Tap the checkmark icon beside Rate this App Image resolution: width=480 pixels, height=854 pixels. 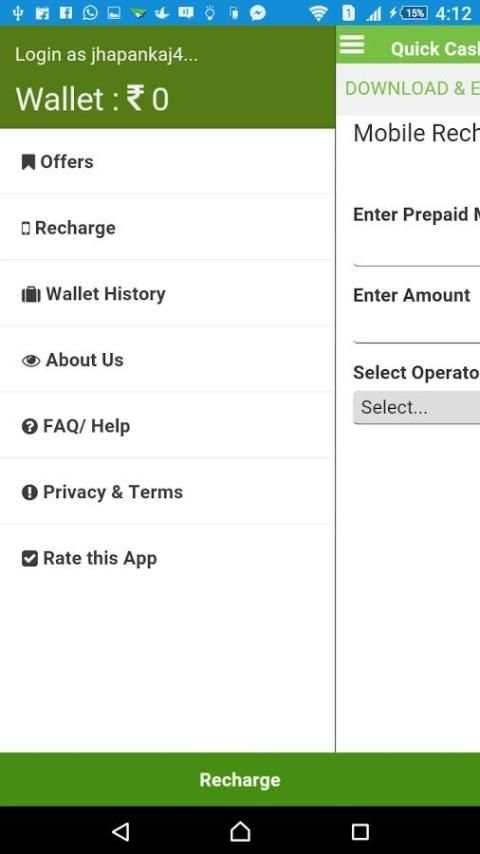pos(29,558)
